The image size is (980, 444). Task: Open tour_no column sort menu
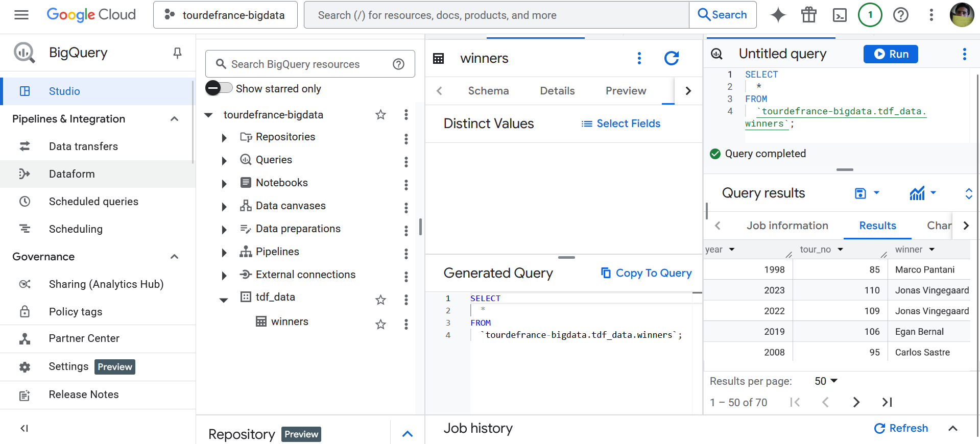coord(840,250)
